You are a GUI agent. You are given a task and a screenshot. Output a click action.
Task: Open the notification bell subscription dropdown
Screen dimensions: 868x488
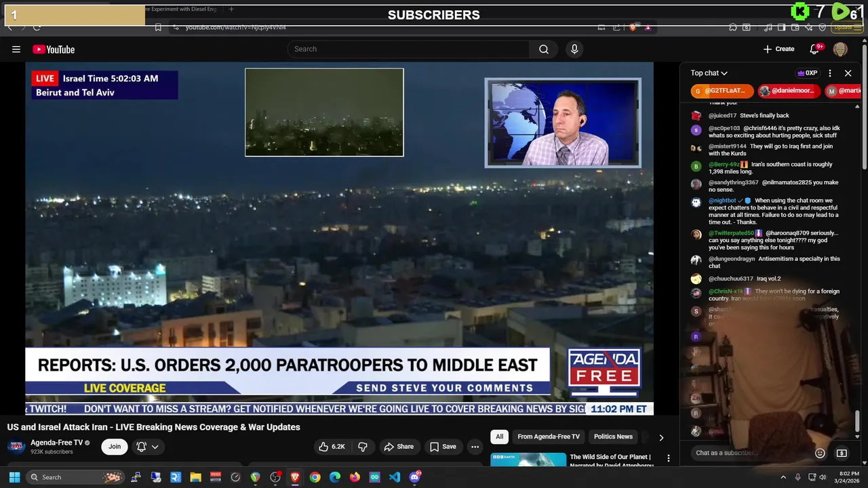tap(147, 447)
